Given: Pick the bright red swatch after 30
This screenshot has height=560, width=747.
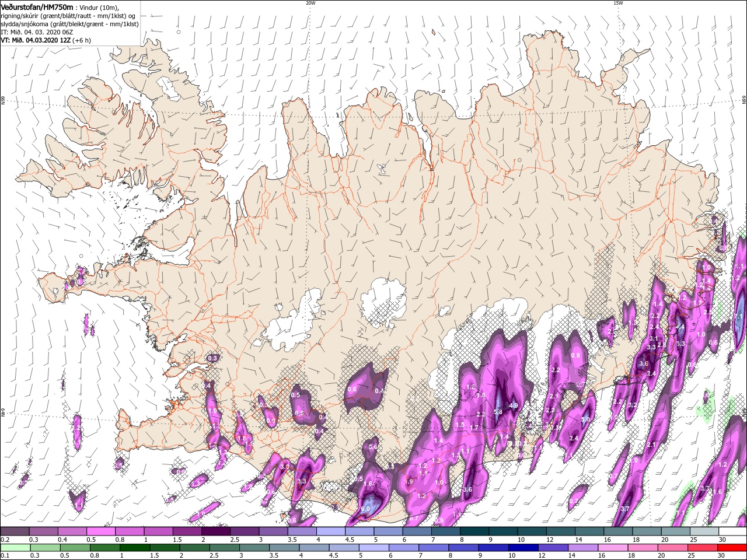Looking at the screenshot, I should [x=733, y=547].
